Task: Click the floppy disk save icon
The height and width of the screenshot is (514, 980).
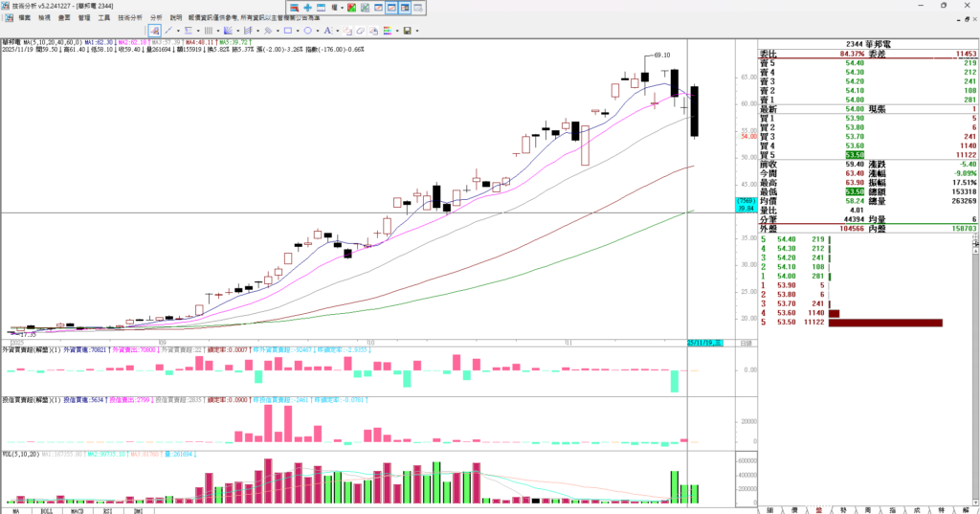Action: coord(407,31)
